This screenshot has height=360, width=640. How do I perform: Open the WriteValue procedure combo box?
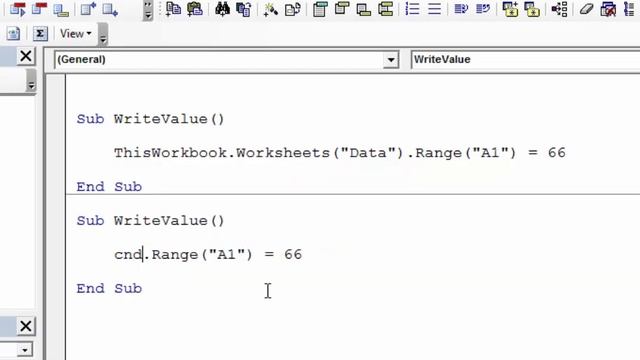click(525, 60)
